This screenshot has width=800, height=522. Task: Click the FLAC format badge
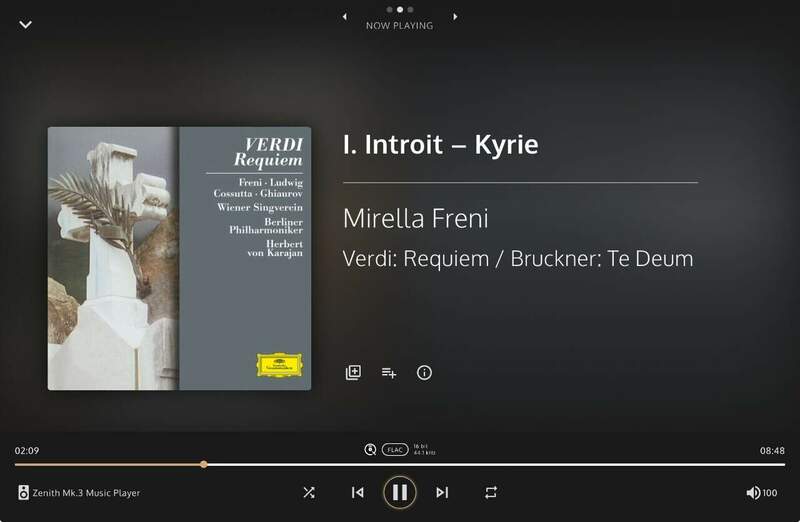tap(395, 450)
